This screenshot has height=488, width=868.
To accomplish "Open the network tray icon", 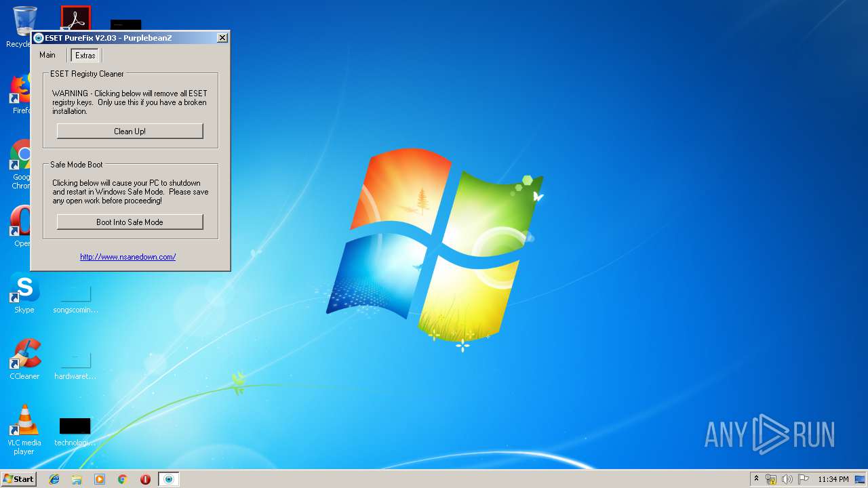I will coord(771,479).
